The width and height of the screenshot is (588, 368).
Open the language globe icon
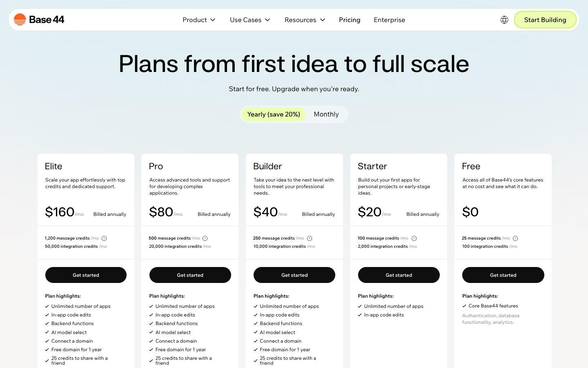coord(504,19)
